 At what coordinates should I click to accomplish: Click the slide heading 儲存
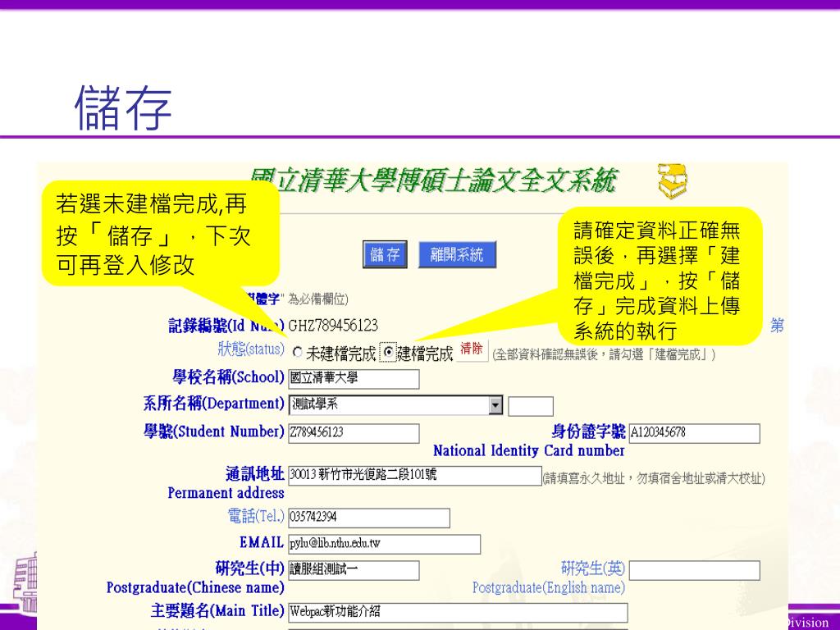coord(124,108)
